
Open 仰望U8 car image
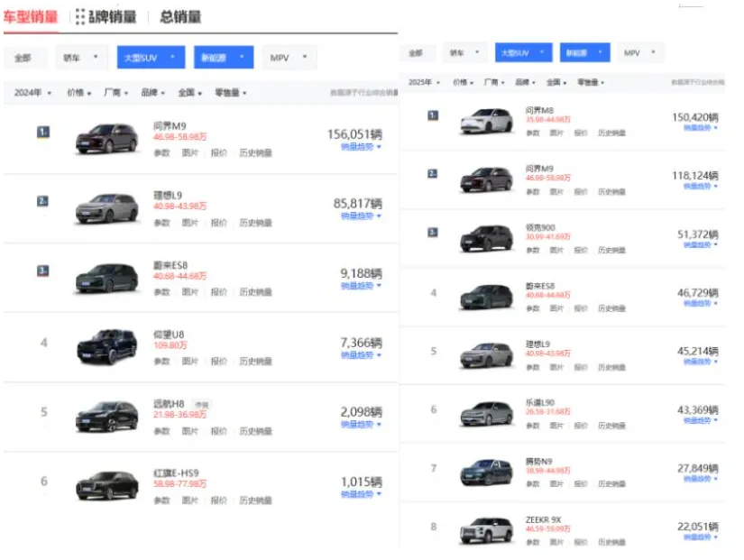click(107, 347)
